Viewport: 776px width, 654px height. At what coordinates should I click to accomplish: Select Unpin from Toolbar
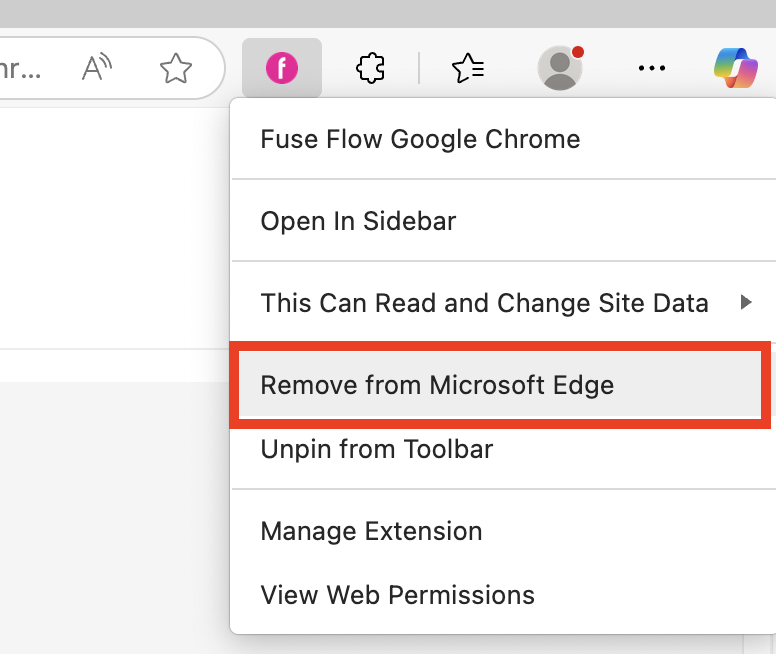click(x=377, y=449)
